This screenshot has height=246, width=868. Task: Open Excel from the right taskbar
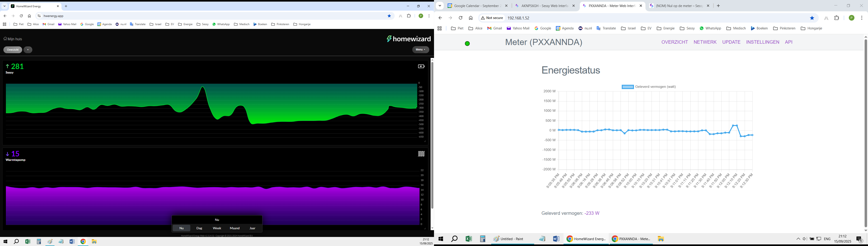pyautogui.click(x=468, y=239)
